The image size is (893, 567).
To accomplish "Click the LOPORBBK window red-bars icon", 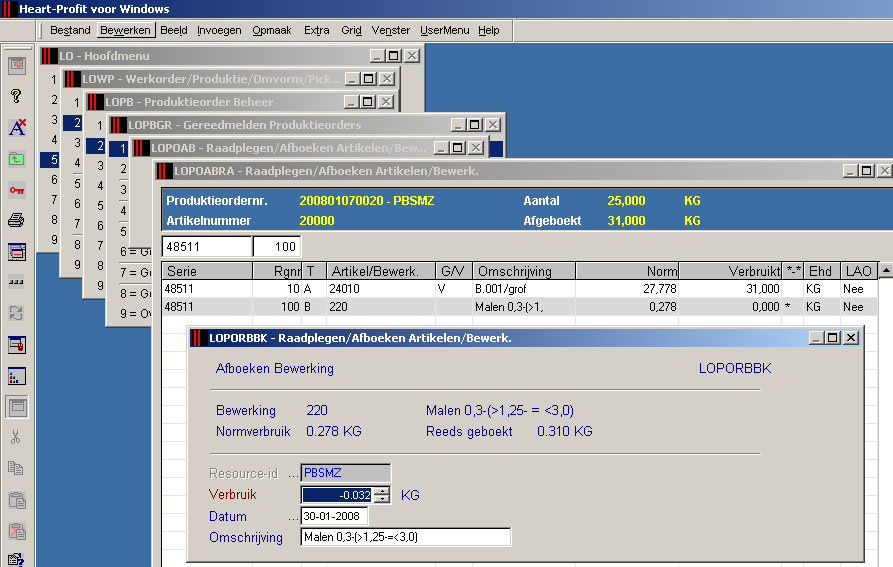I will [x=198, y=338].
